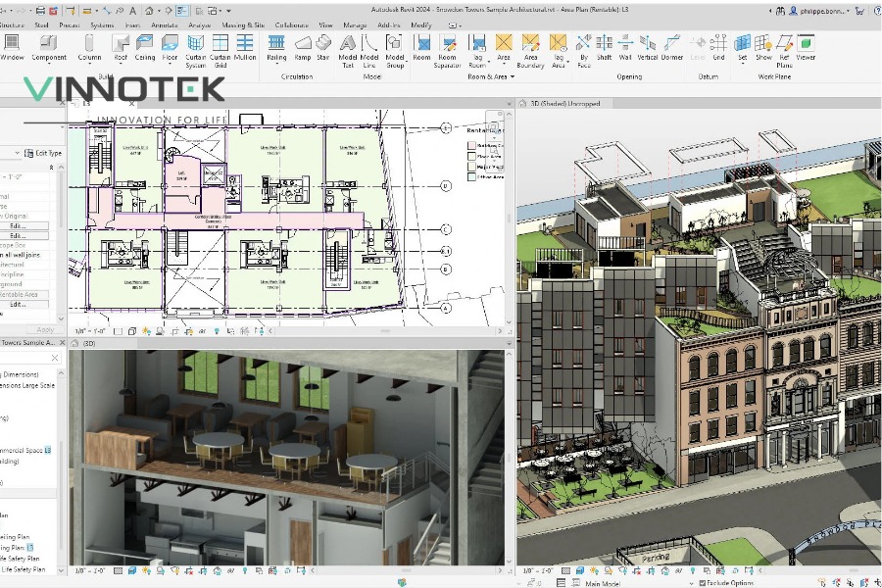
Task: Switch to the Modify tab
Action: [421, 25]
